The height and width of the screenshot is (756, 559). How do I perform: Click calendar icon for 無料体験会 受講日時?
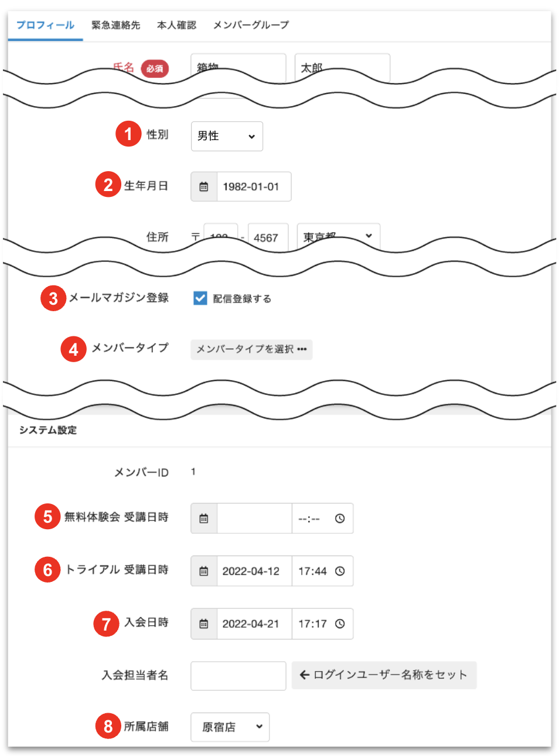tap(204, 518)
